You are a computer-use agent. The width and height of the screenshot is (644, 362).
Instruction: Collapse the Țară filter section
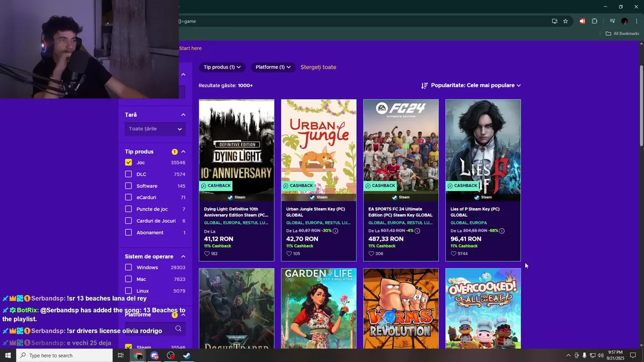[183, 115]
